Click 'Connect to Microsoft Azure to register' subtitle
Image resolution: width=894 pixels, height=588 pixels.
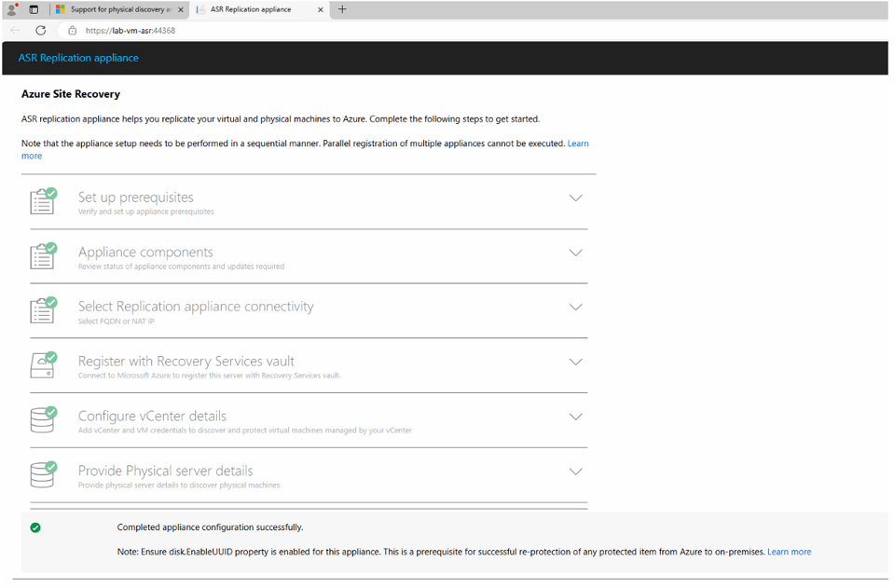[x=209, y=376]
